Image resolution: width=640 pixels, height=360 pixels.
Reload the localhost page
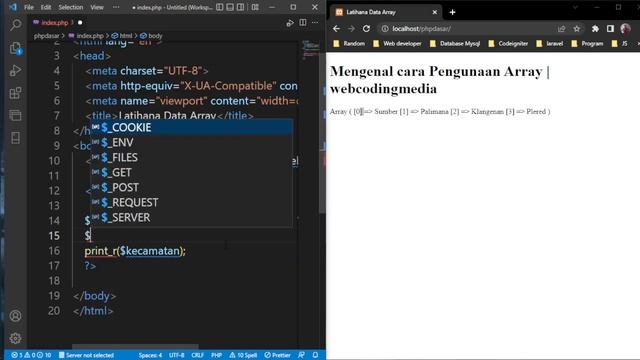click(366, 29)
